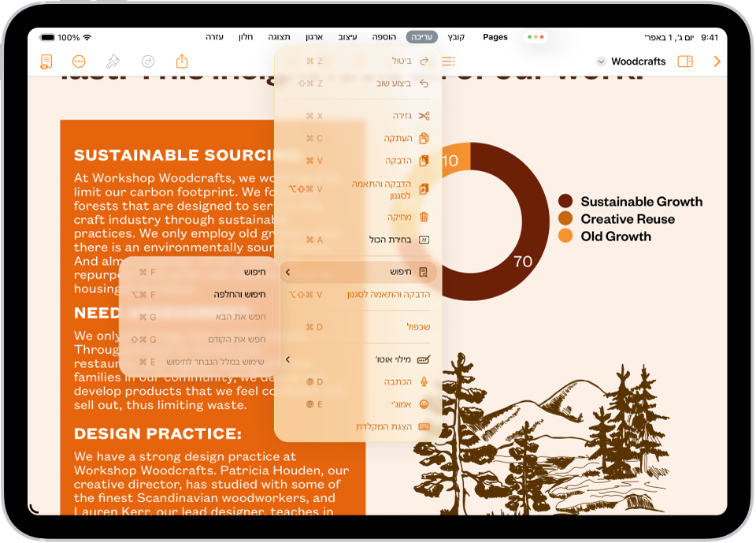Select the Sustainable Growth legend label
The image size is (756, 543).
tap(641, 201)
